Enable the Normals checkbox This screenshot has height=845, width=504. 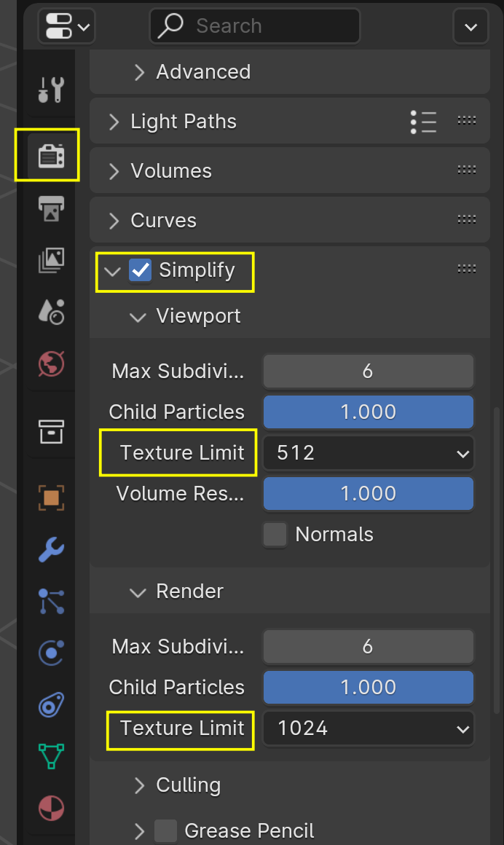[275, 534]
